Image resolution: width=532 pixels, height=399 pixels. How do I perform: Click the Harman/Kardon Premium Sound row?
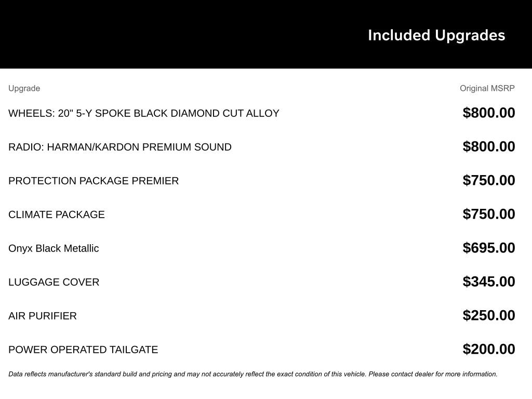tap(120, 147)
